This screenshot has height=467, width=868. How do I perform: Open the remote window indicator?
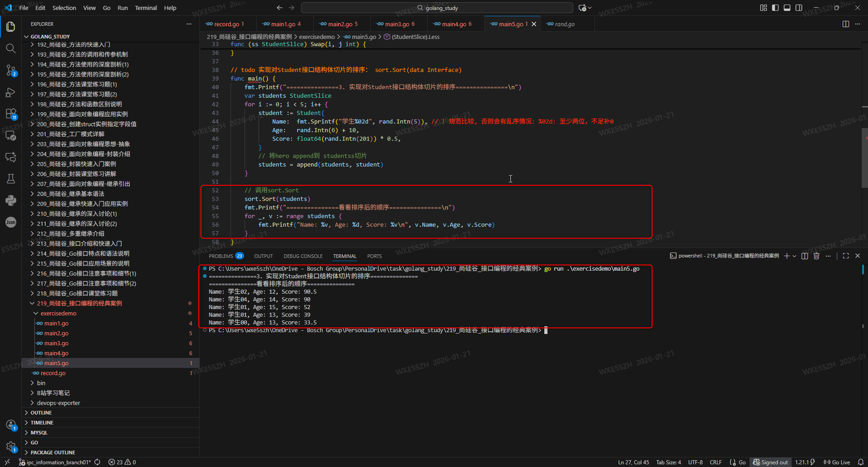point(7,462)
